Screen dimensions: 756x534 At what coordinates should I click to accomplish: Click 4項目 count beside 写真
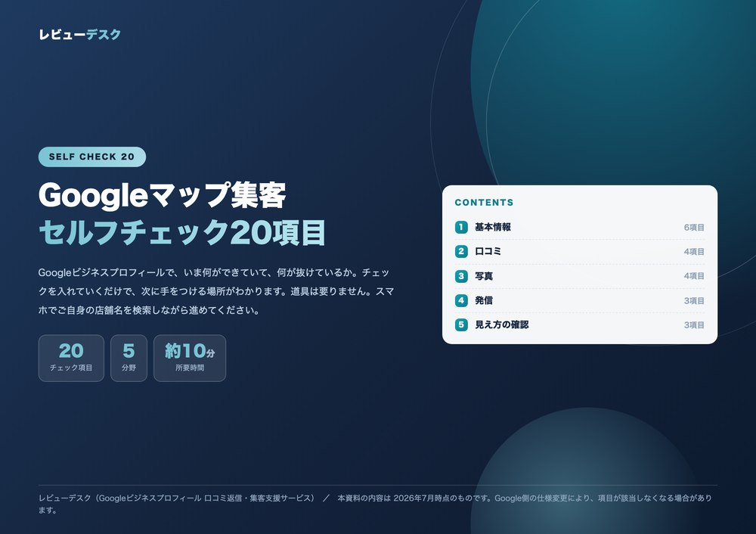coord(694,276)
